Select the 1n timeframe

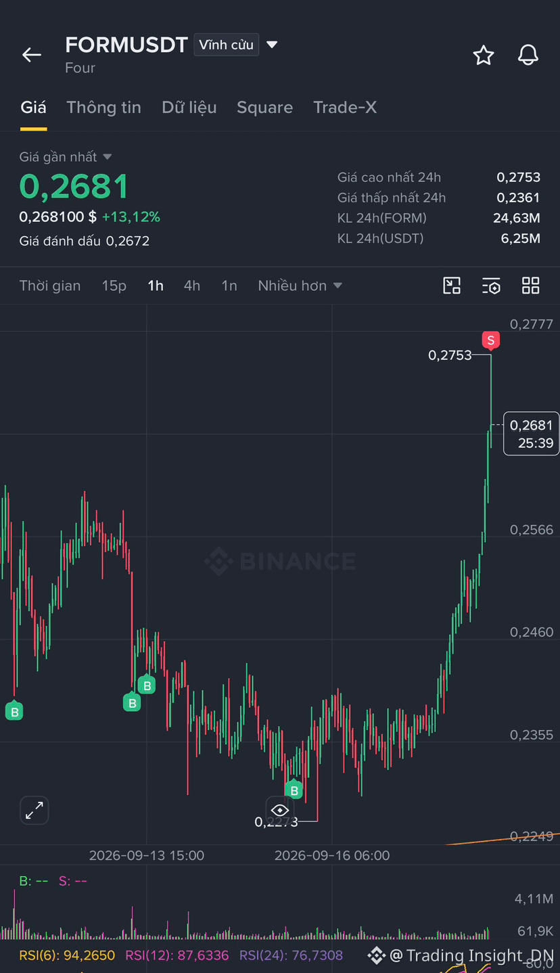point(229,286)
